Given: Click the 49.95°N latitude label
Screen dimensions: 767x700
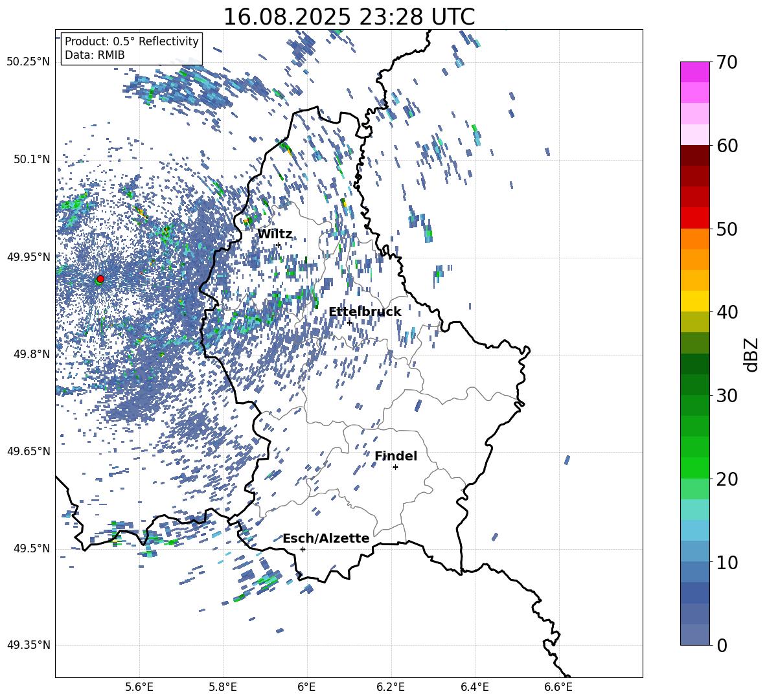Looking at the screenshot, I should coord(29,256).
